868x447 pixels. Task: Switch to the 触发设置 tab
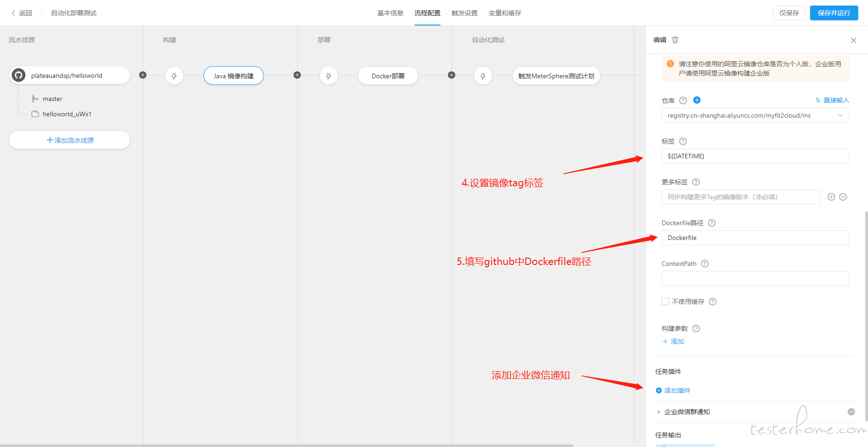(x=464, y=13)
